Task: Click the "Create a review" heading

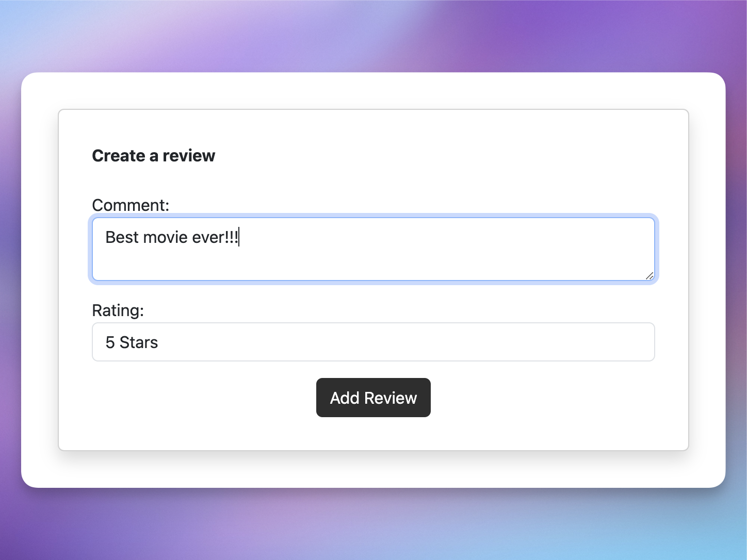Action: pyautogui.click(x=153, y=156)
